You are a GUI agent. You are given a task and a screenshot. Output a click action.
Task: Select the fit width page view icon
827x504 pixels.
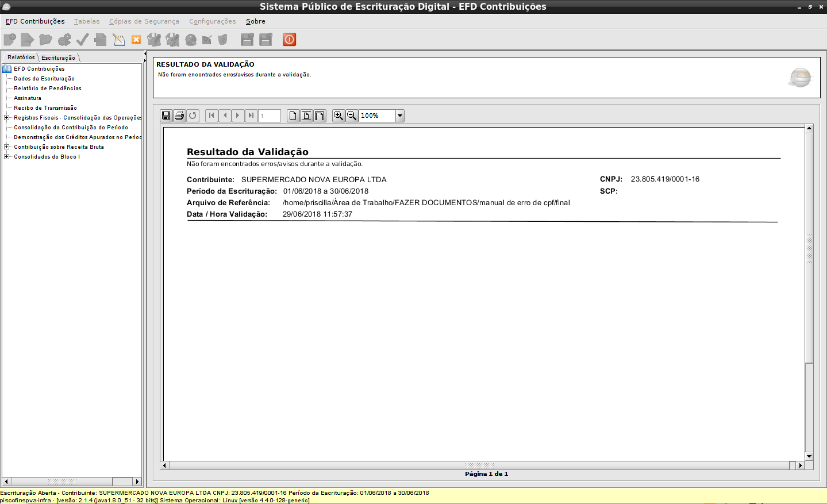point(320,116)
